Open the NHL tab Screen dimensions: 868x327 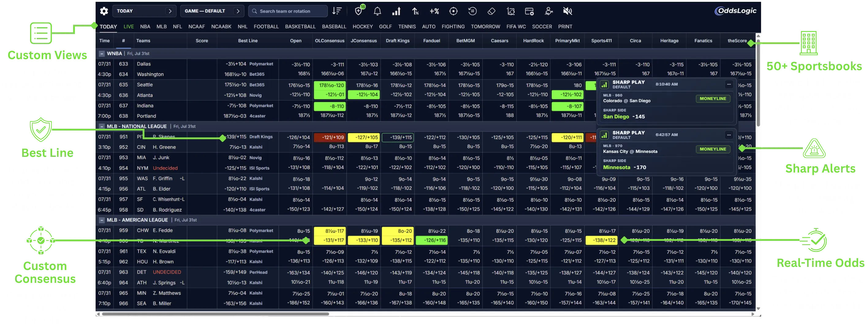click(242, 27)
